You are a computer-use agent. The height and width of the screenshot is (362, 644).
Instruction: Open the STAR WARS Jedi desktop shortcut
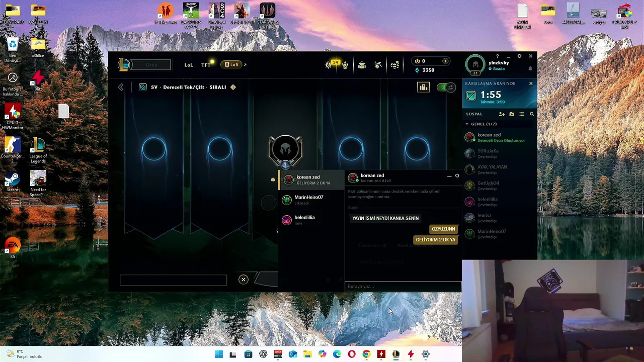coord(268,15)
